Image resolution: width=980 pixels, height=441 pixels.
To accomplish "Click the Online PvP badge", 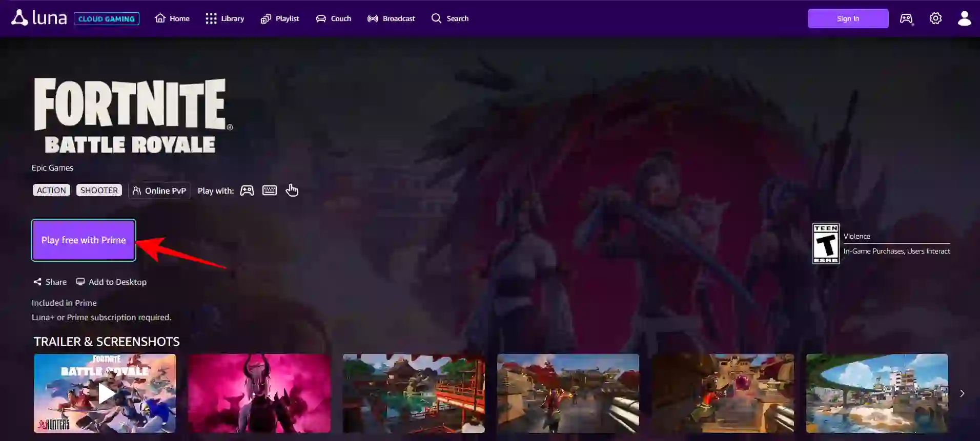I will (x=159, y=191).
